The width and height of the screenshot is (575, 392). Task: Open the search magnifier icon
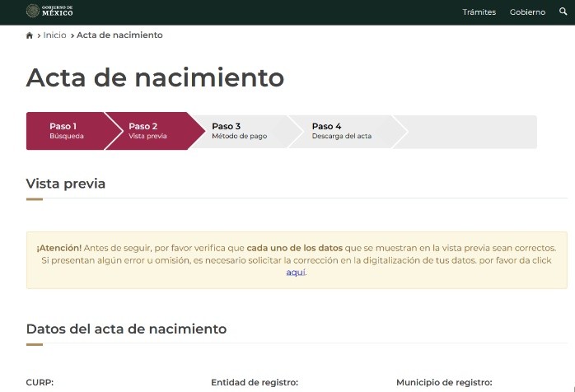coord(563,12)
